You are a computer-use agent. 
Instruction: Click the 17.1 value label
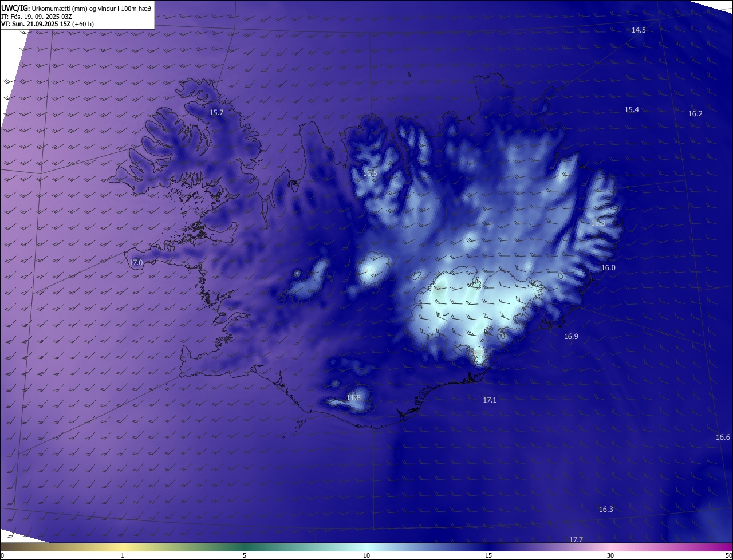pyautogui.click(x=490, y=400)
